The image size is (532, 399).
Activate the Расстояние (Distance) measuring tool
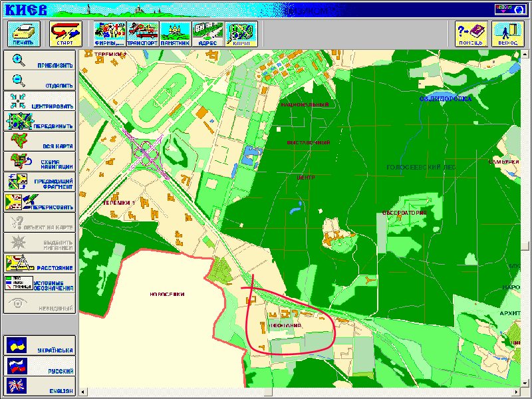(x=39, y=263)
